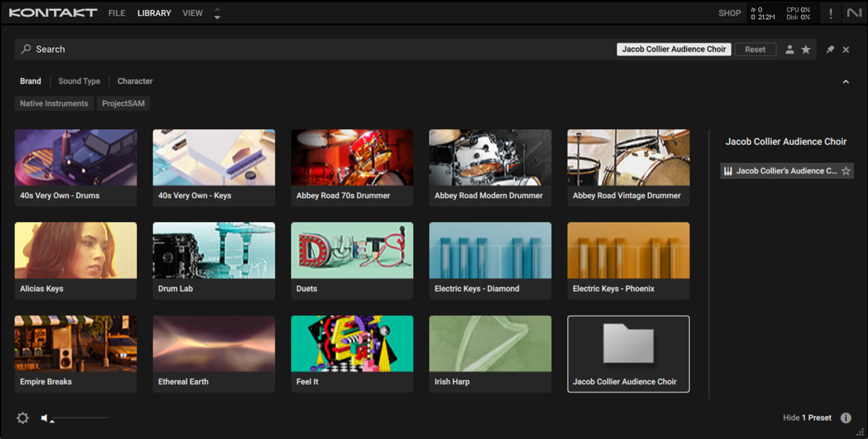Select the Sound Type filter tab
The image size is (868, 439).
(79, 81)
